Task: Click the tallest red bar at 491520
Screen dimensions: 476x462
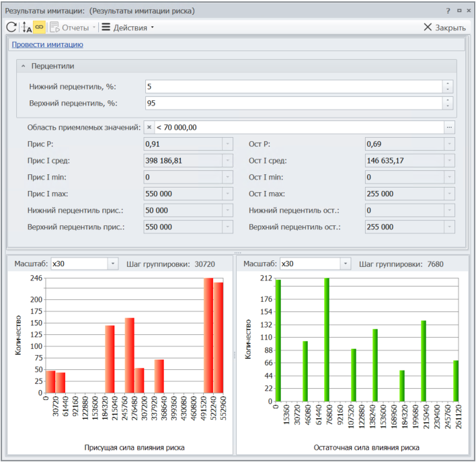Action: click(x=208, y=335)
